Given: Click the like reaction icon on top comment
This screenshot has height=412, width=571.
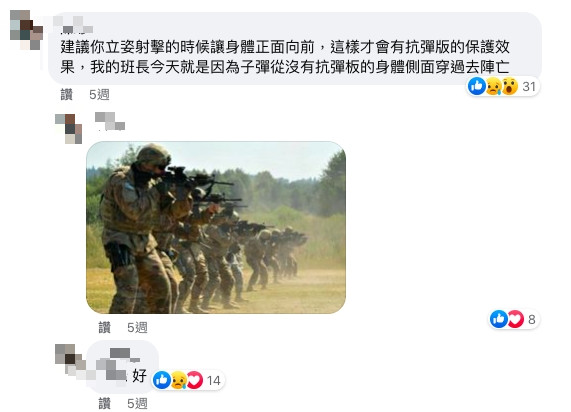Looking at the screenshot, I should [x=477, y=86].
